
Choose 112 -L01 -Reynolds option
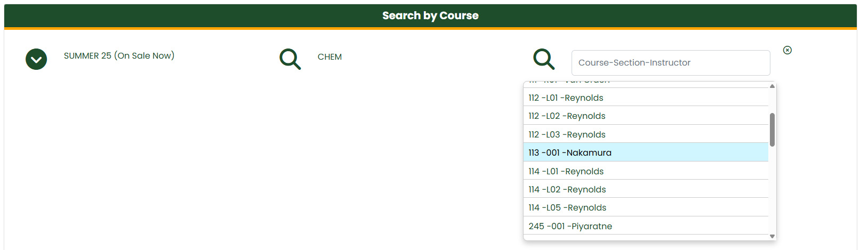646,98
